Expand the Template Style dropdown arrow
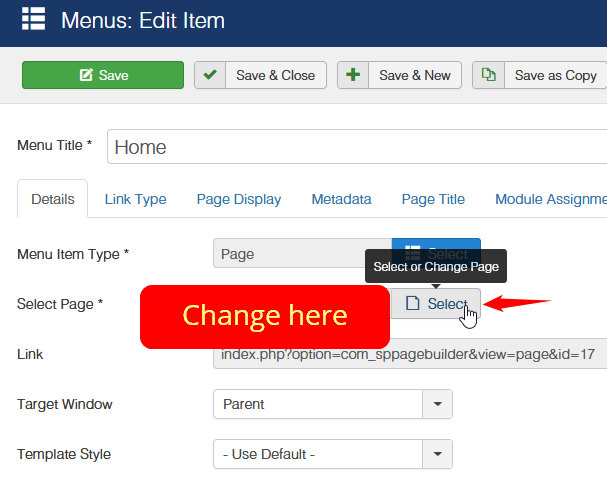Image resolution: width=607 pixels, height=487 pixels. tap(438, 454)
